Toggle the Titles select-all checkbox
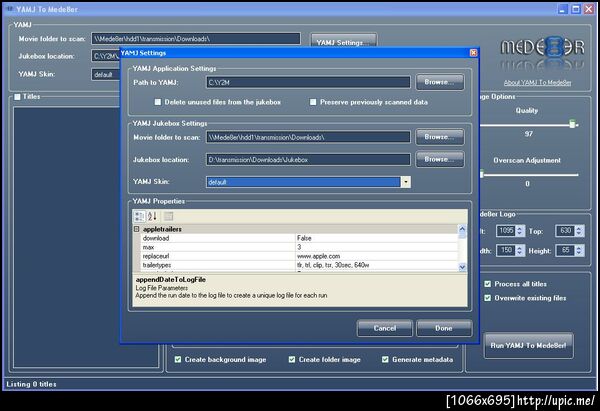This screenshot has width=600, height=411. tap(17, 97)
